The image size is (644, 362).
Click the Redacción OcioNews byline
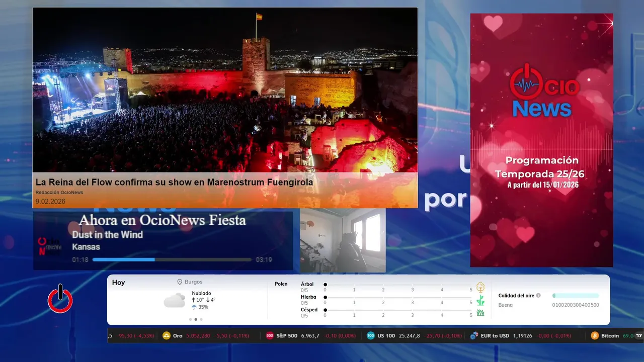click(x=59, y=193)
